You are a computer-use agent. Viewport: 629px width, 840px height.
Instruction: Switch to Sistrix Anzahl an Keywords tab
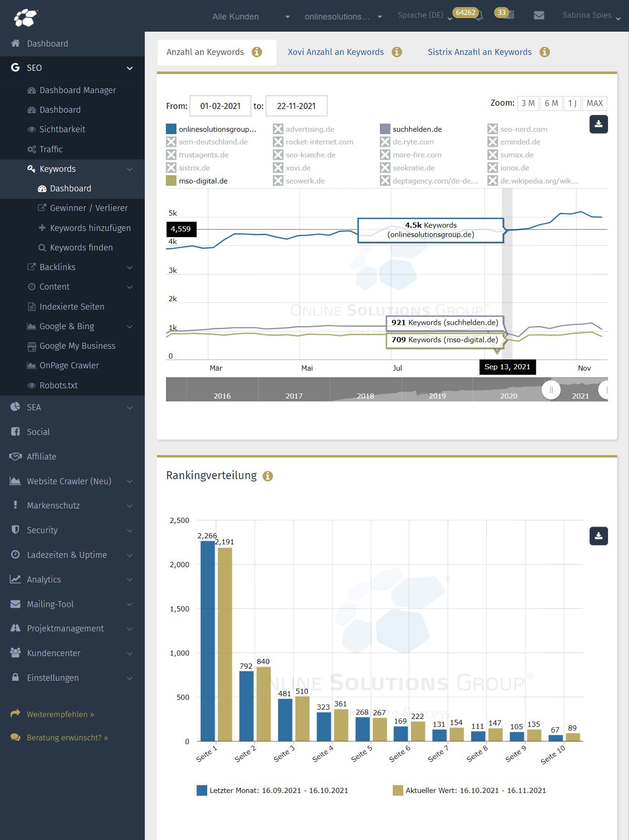click(x=480, y=52)
